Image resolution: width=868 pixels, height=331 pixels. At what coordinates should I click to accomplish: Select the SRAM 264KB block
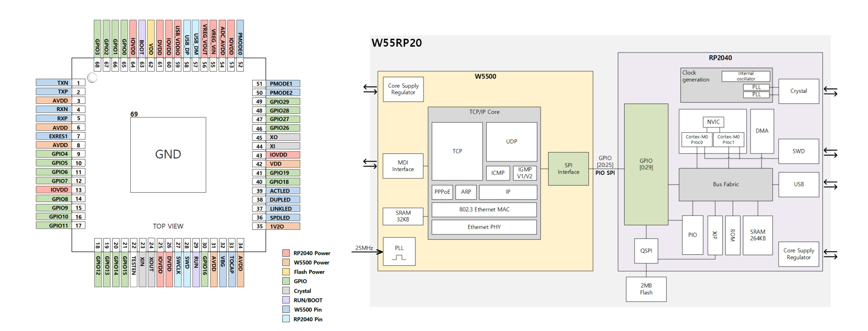pos(758,235)
